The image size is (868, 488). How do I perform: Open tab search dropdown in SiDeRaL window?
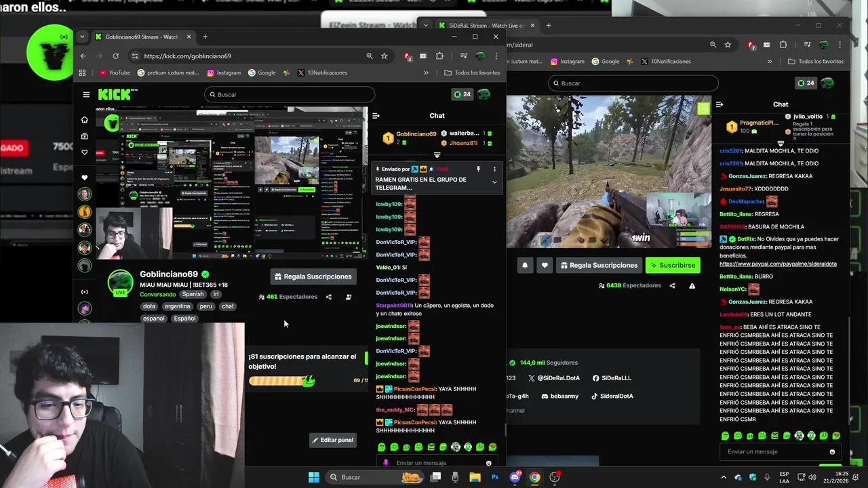click(x=425, y=26)
